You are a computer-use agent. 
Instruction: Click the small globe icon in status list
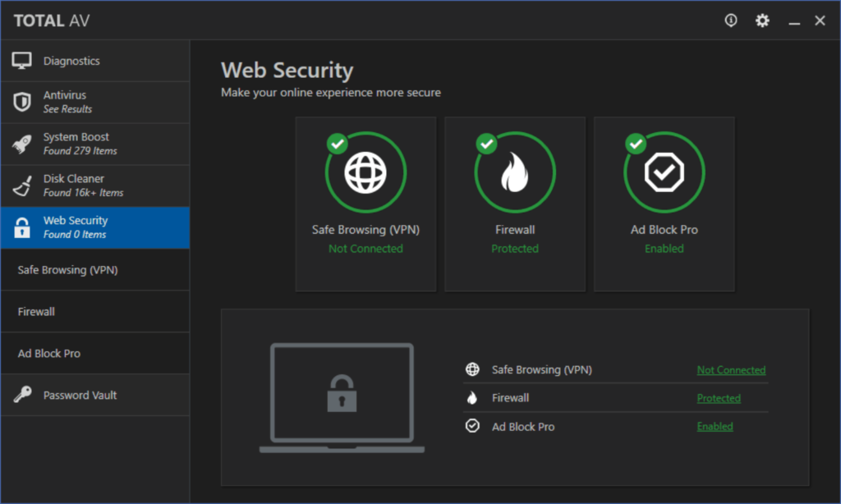coord(472,369)
